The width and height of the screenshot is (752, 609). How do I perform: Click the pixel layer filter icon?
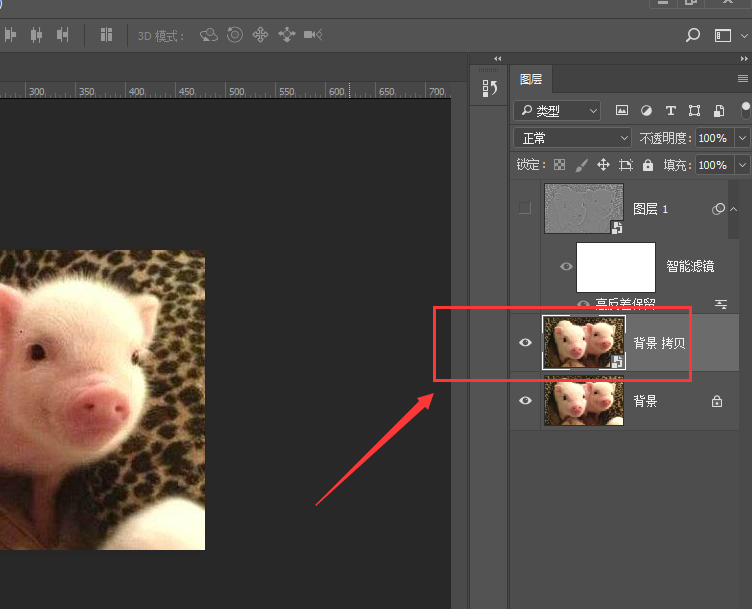622,110
